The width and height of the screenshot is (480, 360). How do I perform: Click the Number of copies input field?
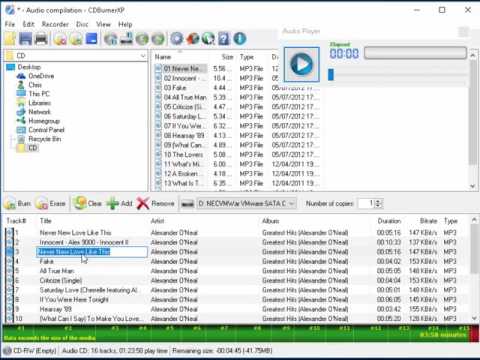point(366,203)
